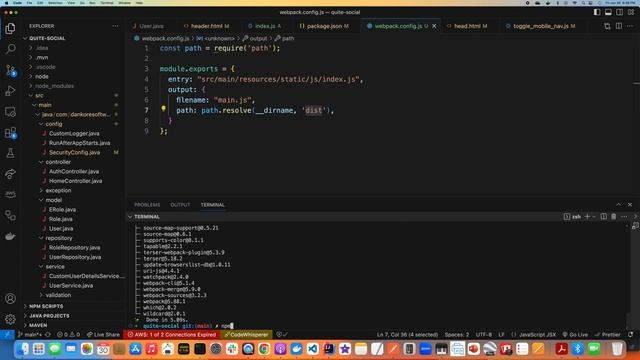640x360 pixels.
Task: Open the Chrome icon in the Dock
Action: [264, 349]
